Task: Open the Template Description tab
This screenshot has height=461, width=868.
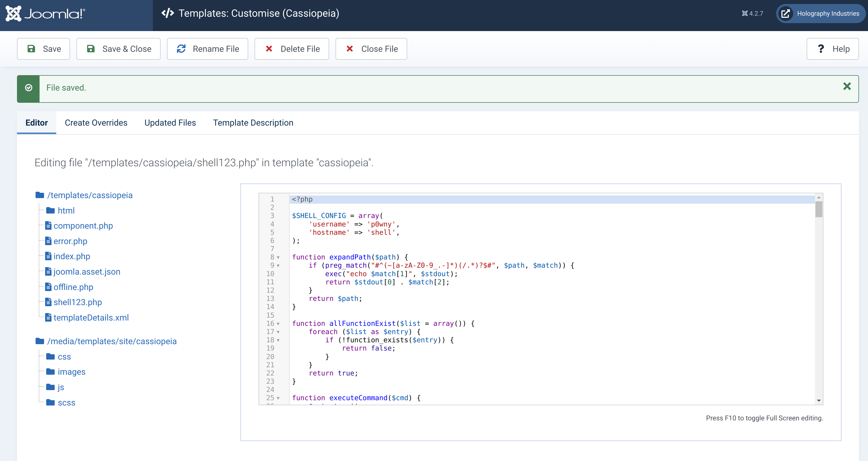Action: click(253, 123)
